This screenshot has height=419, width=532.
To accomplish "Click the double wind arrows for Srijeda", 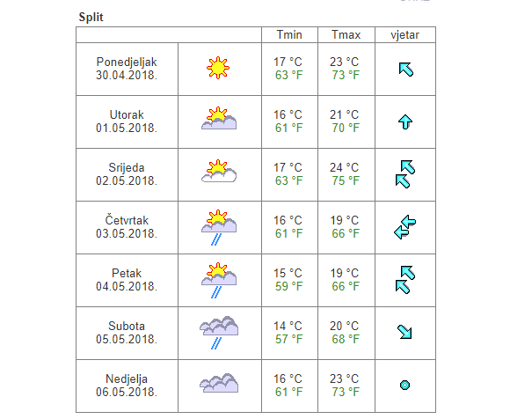I will [x=405, y=174].
